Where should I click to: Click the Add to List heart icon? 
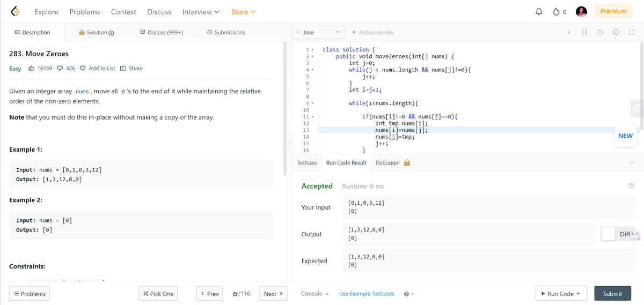coord(83,68)
